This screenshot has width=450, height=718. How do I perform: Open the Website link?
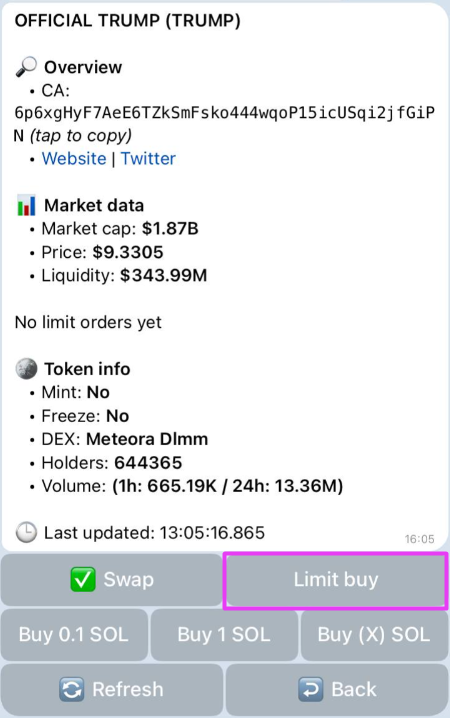tap(74, 158)
